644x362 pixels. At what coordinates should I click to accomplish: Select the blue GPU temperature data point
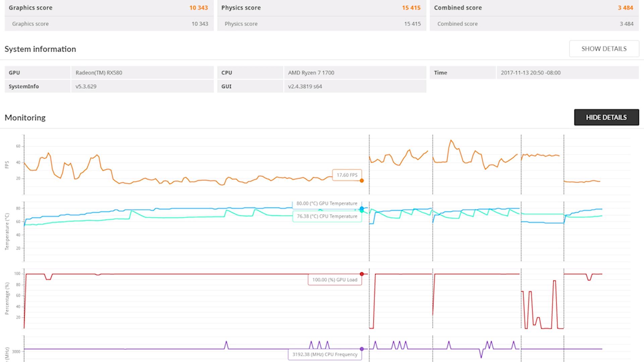(362, 208)
